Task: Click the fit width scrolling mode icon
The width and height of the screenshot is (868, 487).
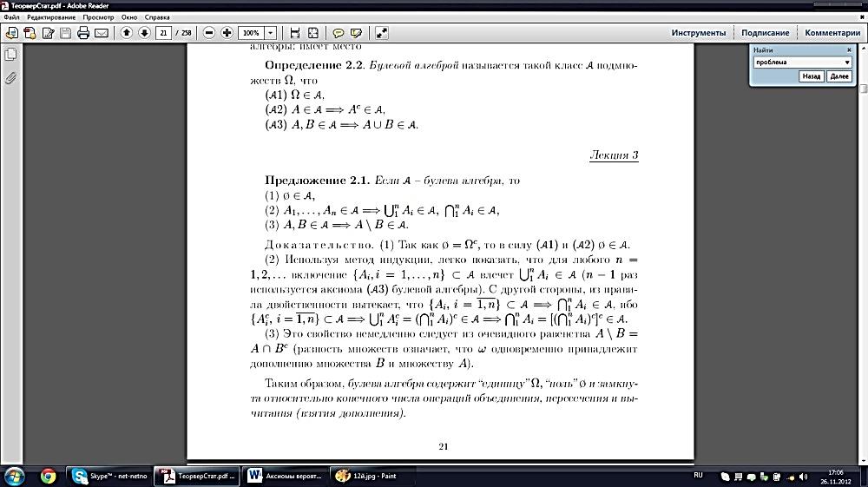Action: [x=294, y=33]
